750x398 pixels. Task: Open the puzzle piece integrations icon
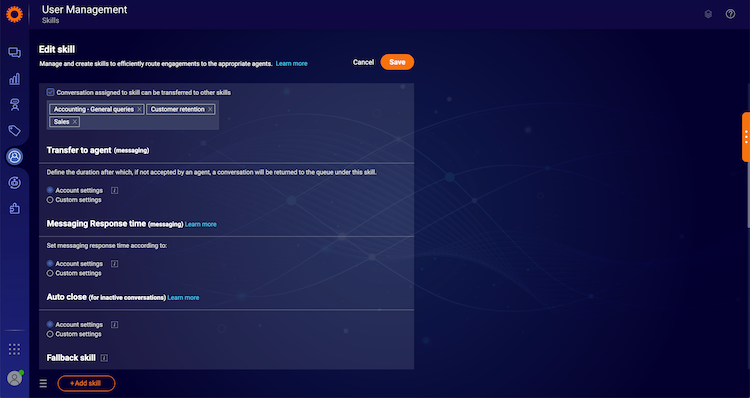(x=14, y=208)
